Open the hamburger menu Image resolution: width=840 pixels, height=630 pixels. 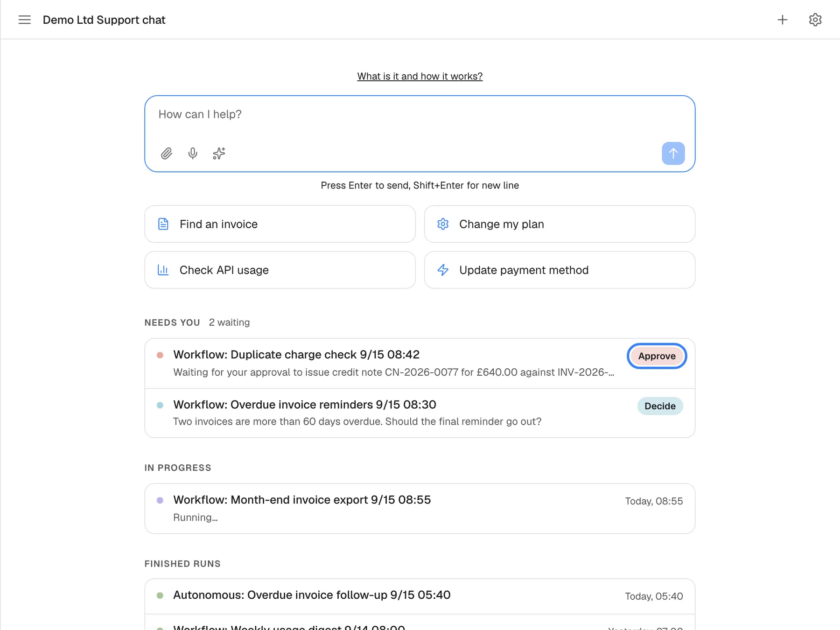coord(24,20)
